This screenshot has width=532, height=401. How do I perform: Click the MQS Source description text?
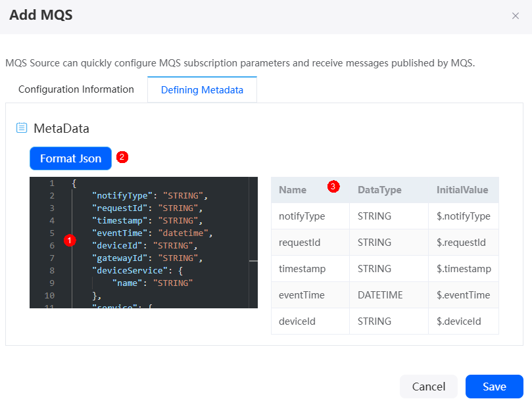(x=240, y=63)
